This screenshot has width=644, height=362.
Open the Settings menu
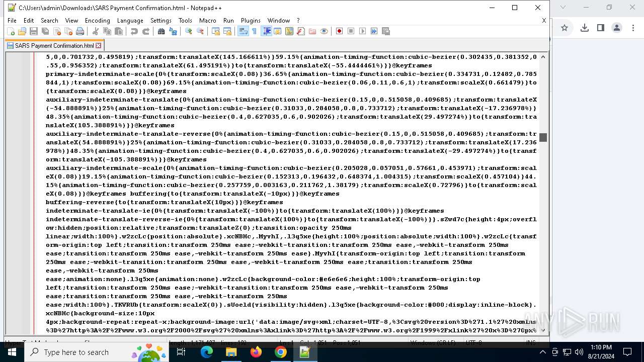click(161, 21)
